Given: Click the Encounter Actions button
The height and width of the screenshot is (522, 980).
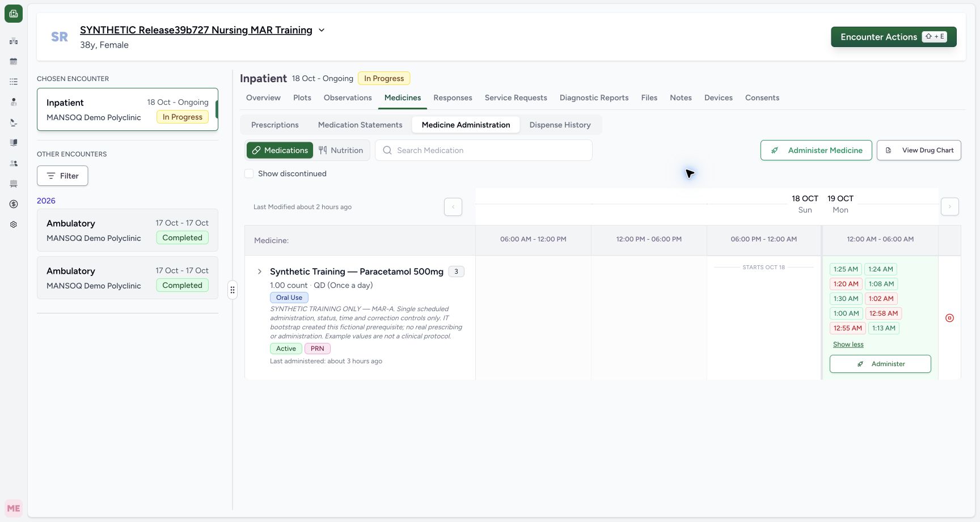Looking at the screenshot, I should click(x=894, y=37).
